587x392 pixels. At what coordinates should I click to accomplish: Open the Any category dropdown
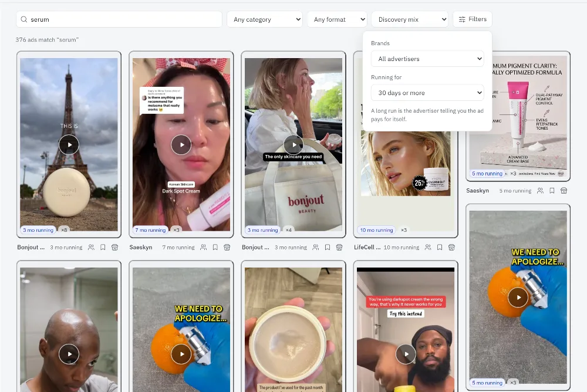(x=265, y=19)
